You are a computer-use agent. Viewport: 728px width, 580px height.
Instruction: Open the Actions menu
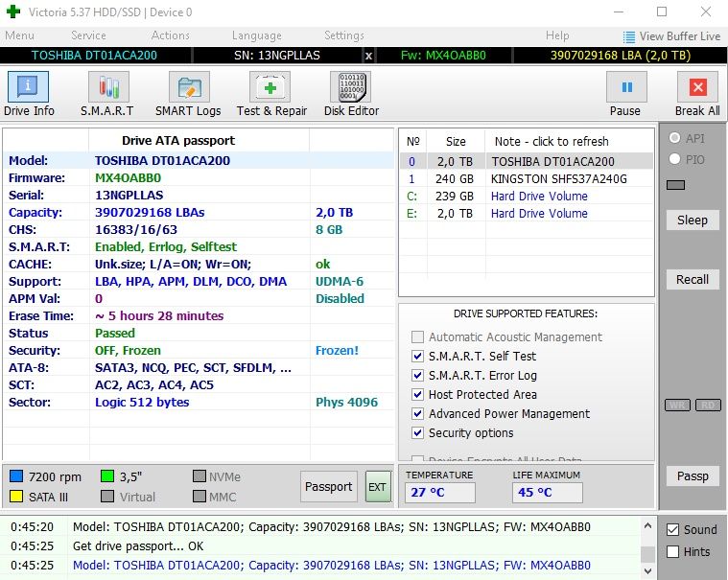click(x=171, y=35)
